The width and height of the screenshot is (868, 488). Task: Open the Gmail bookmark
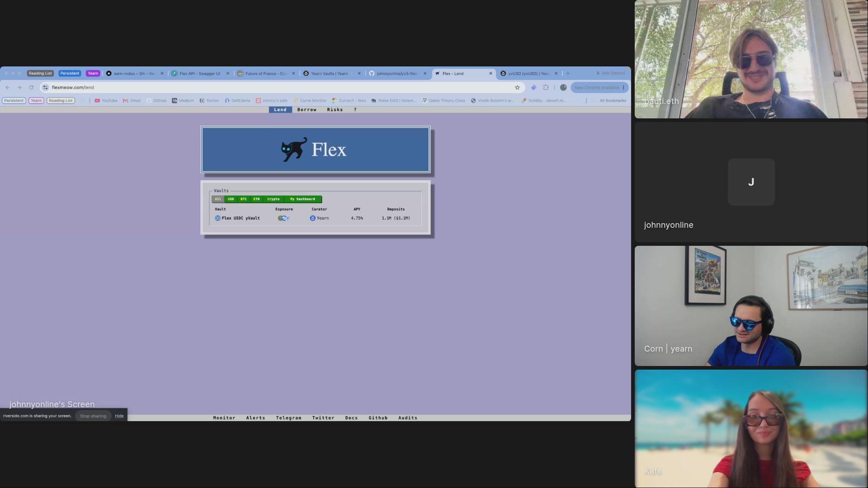(132, 101)
